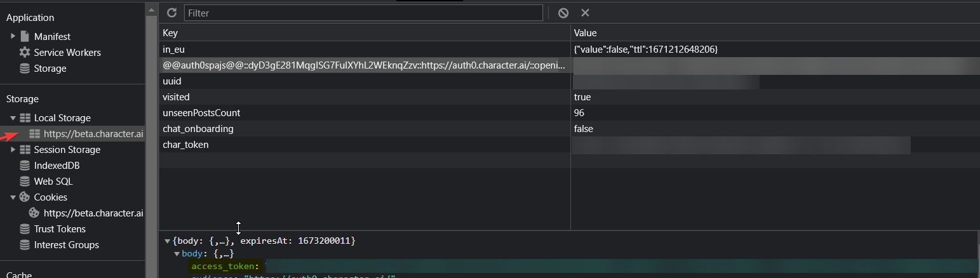The width and height of the screenshot is (980, 278).
Task: Click the in_eu value with ttl
Action: pyautogui.click(x=646, y=50)
